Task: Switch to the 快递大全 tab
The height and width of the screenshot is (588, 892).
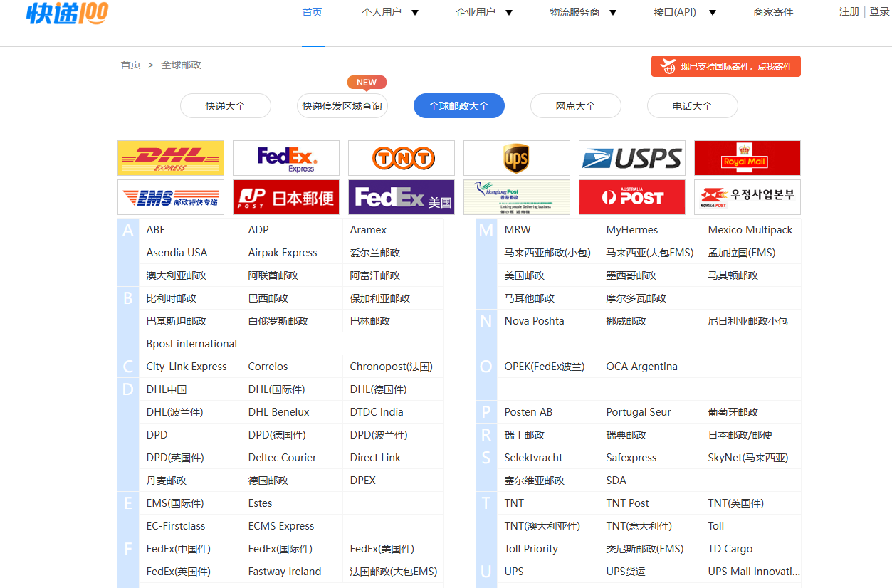Action: point(225,106)
